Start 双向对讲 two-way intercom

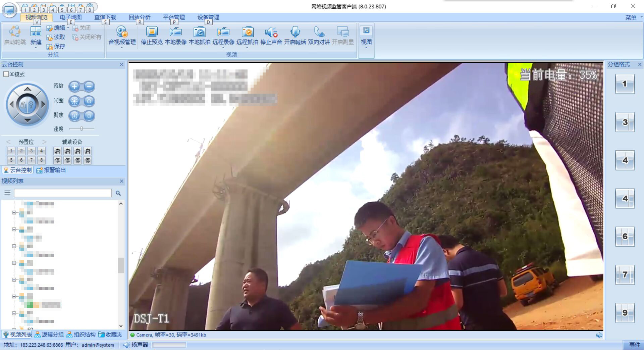(319, 32)
